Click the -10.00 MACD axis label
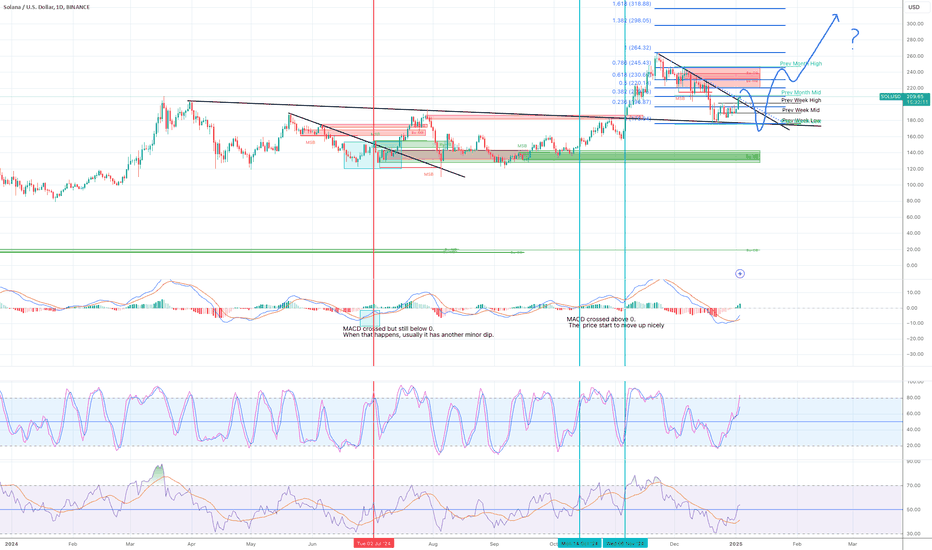This screenshot has height=550, width=932. click(915, 323)
